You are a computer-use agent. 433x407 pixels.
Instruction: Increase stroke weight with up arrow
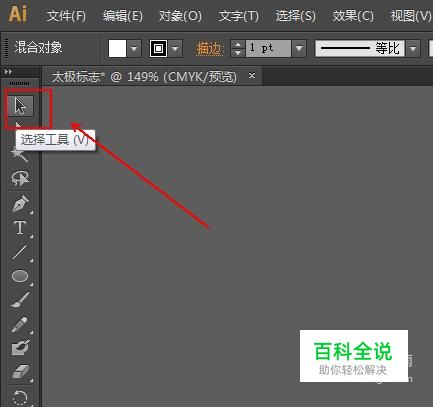click(x=238, y=44)
